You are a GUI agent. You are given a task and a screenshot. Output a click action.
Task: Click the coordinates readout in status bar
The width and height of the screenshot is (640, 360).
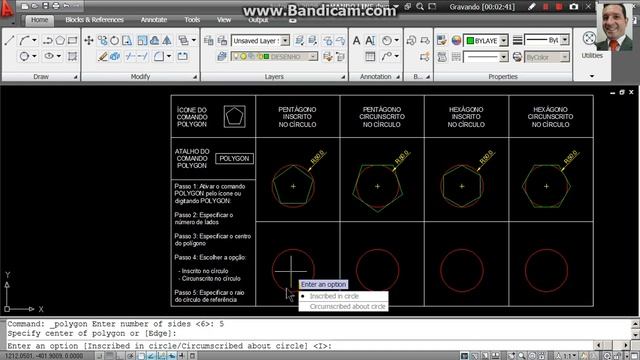(x=44, y=356)
